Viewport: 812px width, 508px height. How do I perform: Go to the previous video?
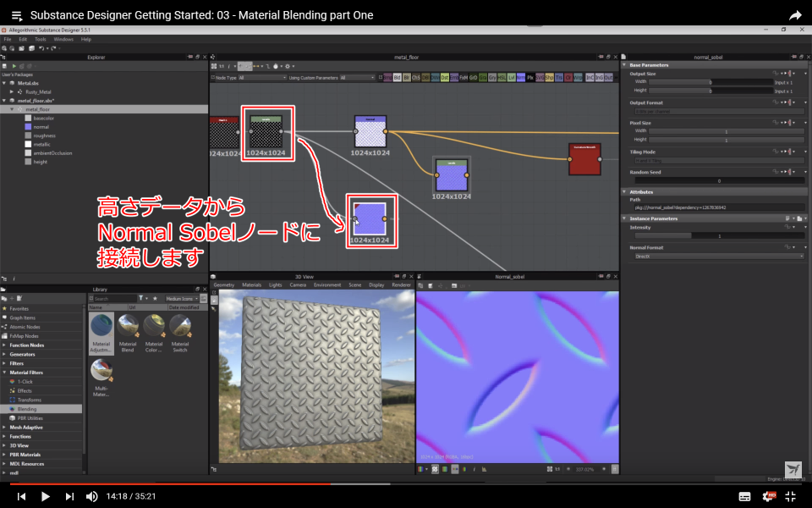point(21,496)
